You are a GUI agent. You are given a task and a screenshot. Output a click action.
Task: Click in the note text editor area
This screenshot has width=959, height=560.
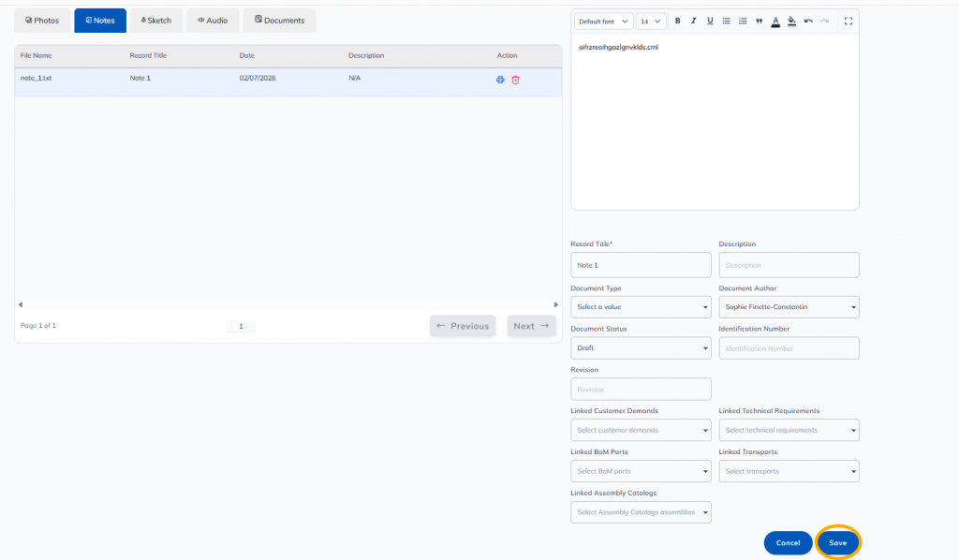715,122
